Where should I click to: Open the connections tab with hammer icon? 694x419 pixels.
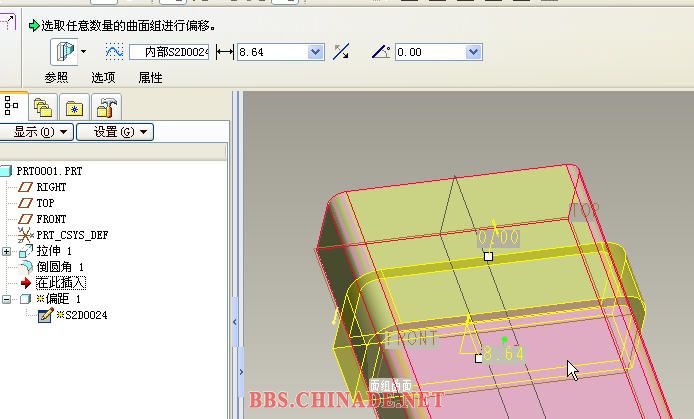[x=105, y=107]
